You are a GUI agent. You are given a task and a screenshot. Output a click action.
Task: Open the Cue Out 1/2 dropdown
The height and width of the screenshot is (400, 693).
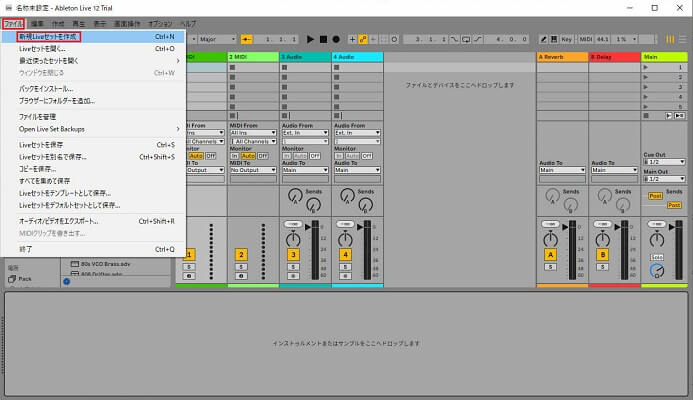coord(664,162)
